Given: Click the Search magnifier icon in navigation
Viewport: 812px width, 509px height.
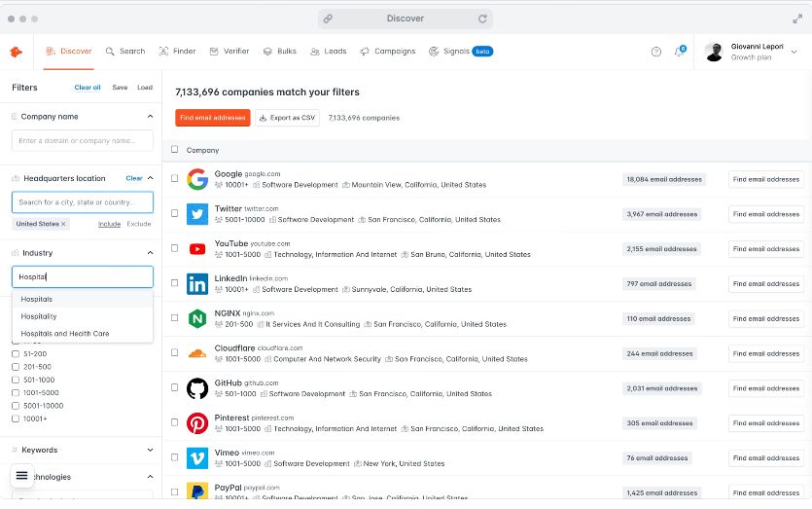Looking at the screenshot, I should [110, 52].
